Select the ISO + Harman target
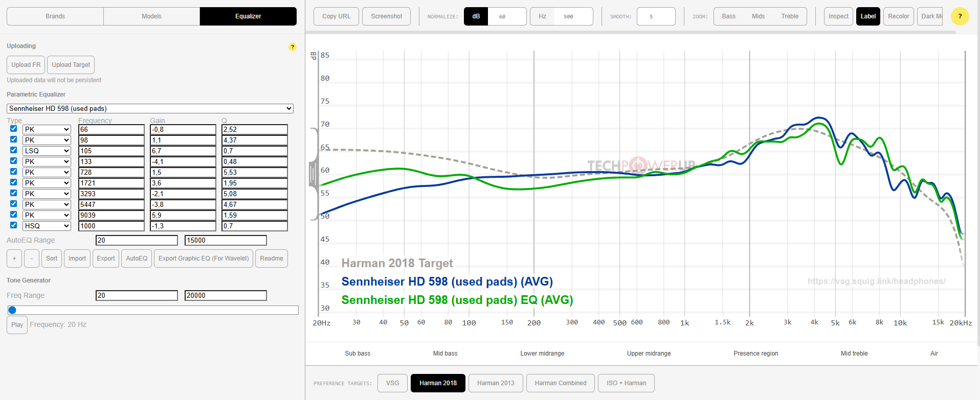Viewport: 980px width, 400px height. 626,383
